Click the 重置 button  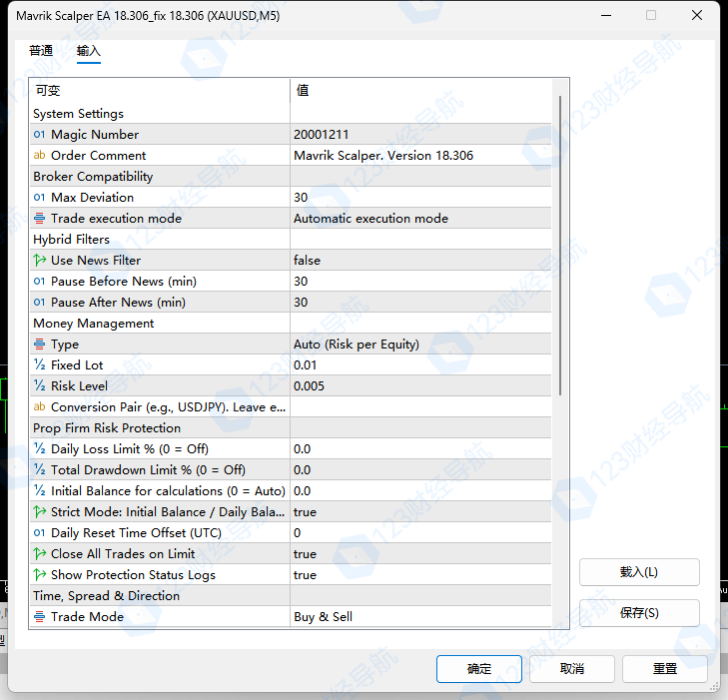(x=665, y=669)
